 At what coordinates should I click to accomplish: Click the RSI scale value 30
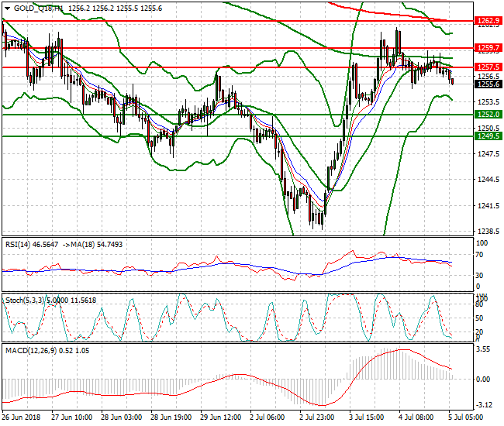coord(479,276)
